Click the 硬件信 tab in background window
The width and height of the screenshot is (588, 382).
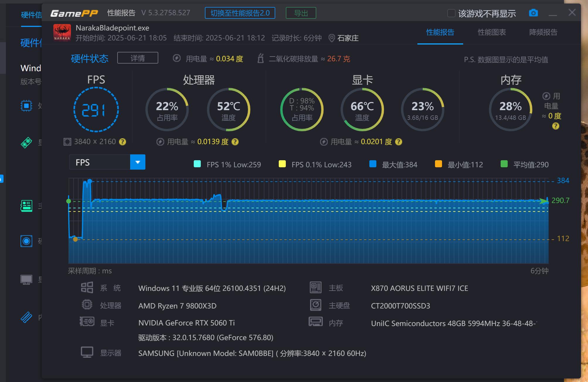click(31, 15)
